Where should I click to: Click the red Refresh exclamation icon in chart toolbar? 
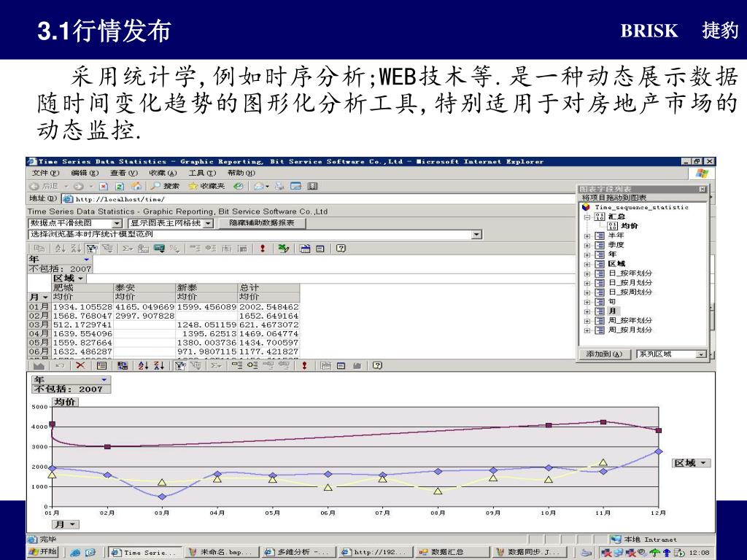pyautogui.click(x=304, y=365)
